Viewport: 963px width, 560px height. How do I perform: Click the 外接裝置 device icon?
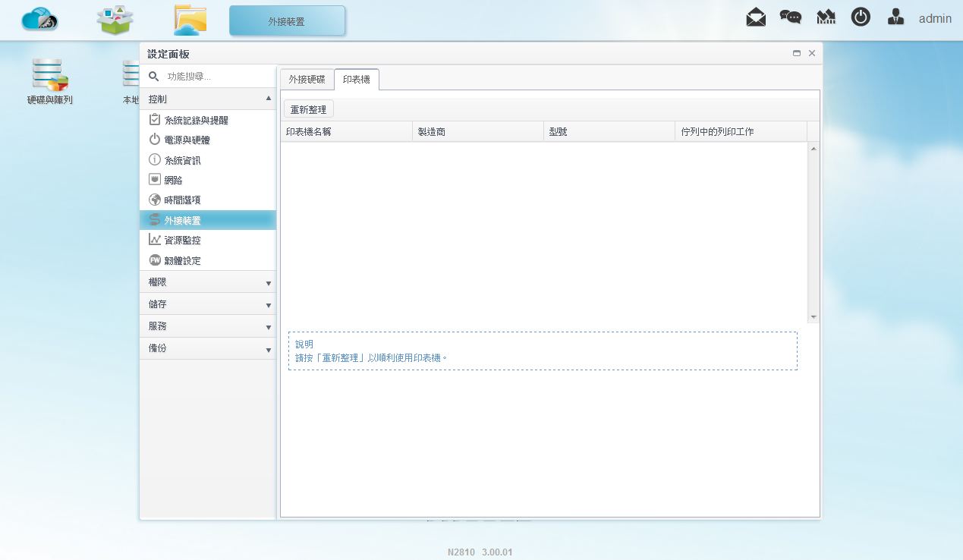pyautogui.click(x=155, y=220)
